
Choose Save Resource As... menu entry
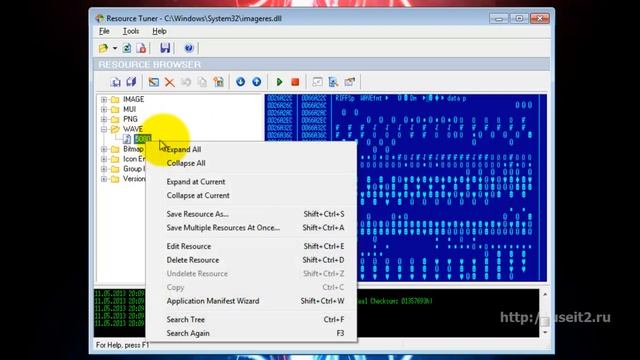pyautogui.click(x=251, y=214)
